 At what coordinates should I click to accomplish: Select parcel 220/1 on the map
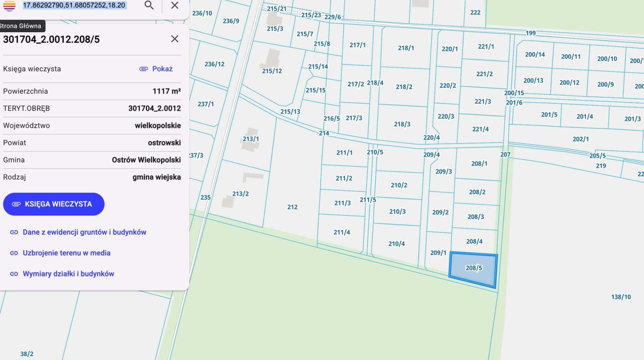click(x=450, y=49)
